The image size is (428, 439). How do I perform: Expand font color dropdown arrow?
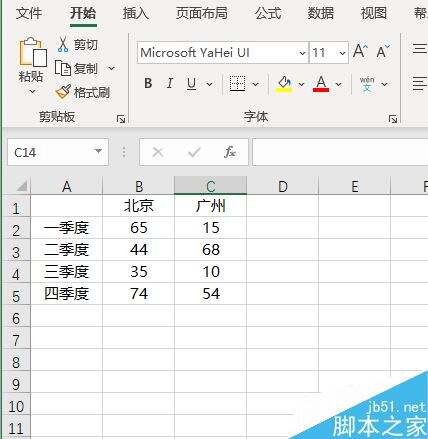(x=338, y=84)
